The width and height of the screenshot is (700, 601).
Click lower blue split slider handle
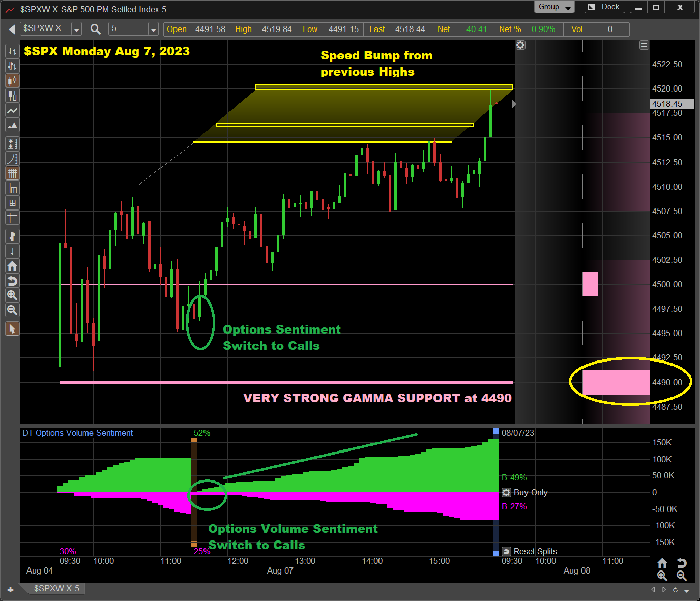(497, 553)
